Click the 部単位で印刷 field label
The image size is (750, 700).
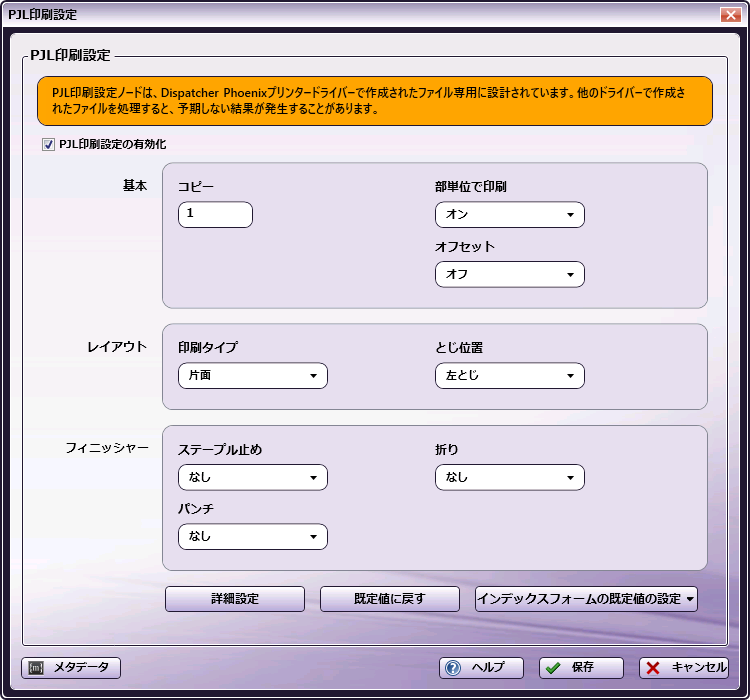point(471,187)
